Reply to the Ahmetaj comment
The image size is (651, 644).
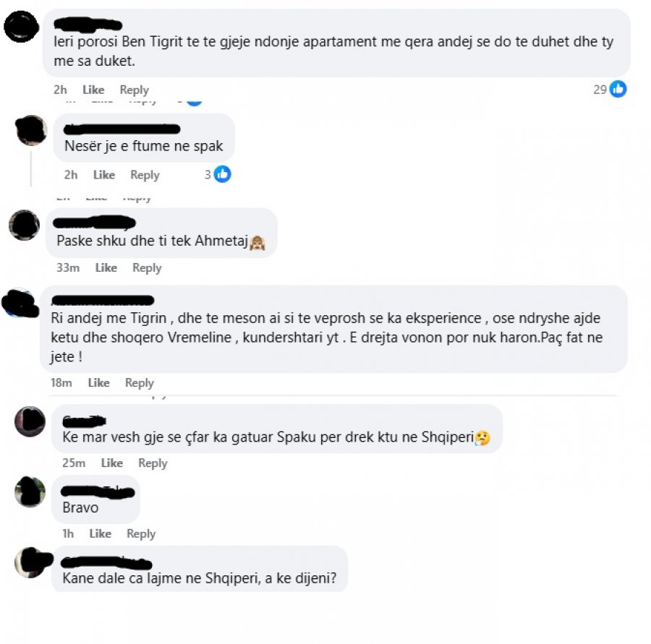coord(147,267)
